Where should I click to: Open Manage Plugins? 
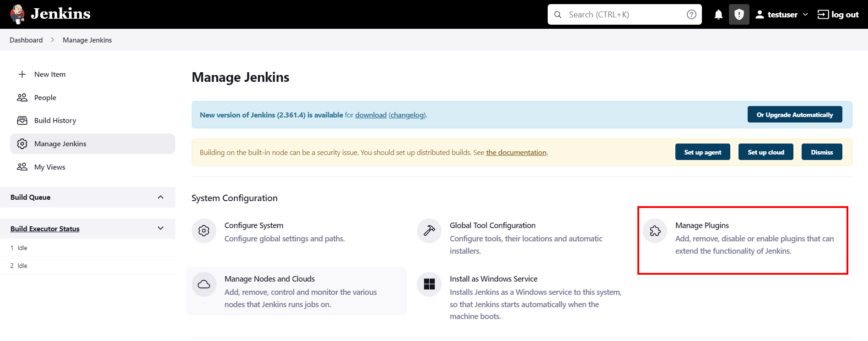[x=702, y=225]
